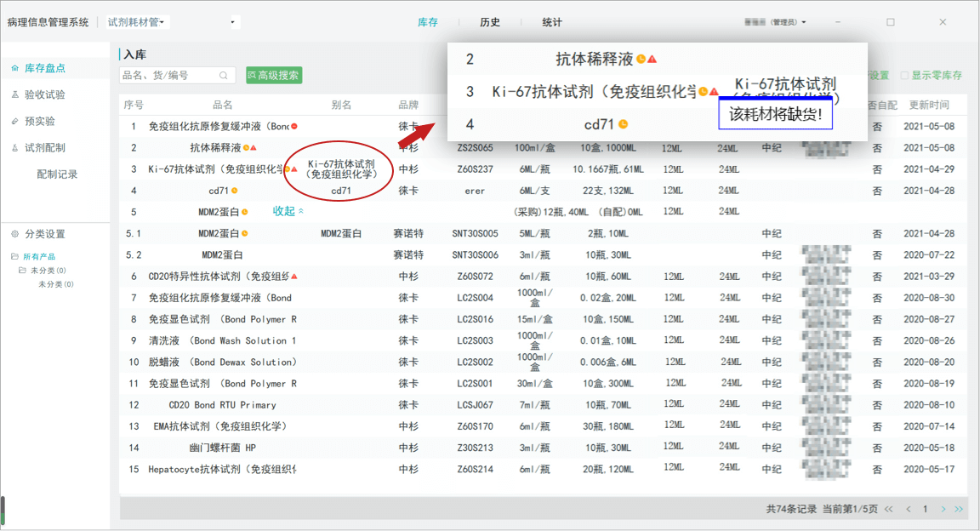The width and height of the screenshot is (980, 531).
Task: Click the search magnifier icon in search box
Action: click(225, 76)
